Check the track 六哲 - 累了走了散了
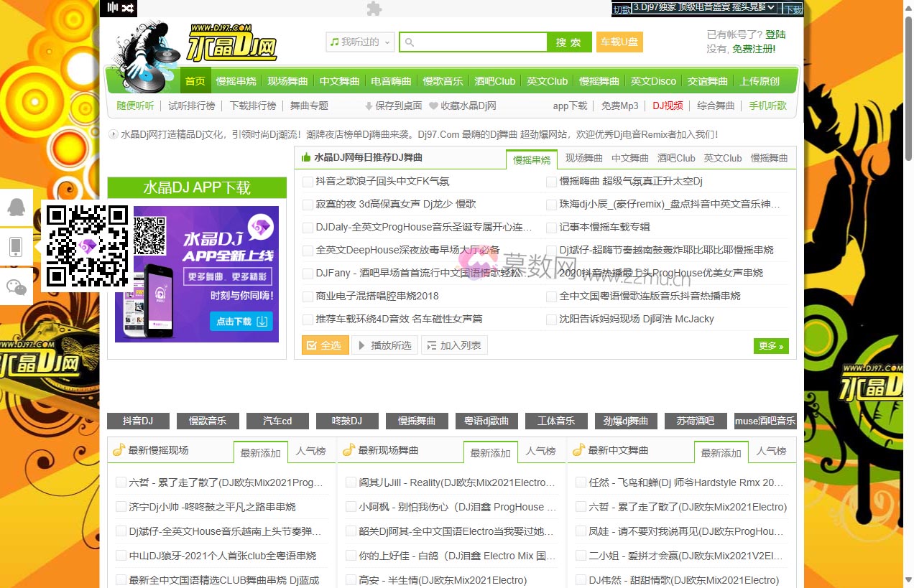The image size is (914, 588). pyautogui.click(x=121, y=483)
